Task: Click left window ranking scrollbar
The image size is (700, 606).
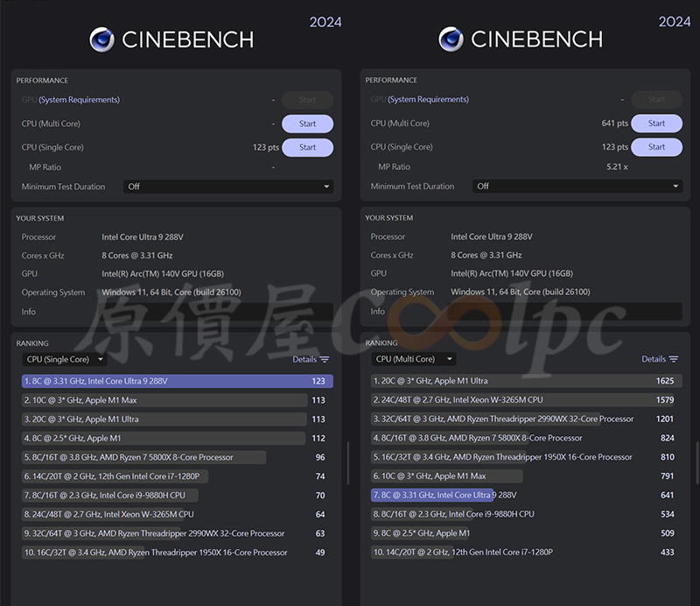Action: tap(347, 463)
